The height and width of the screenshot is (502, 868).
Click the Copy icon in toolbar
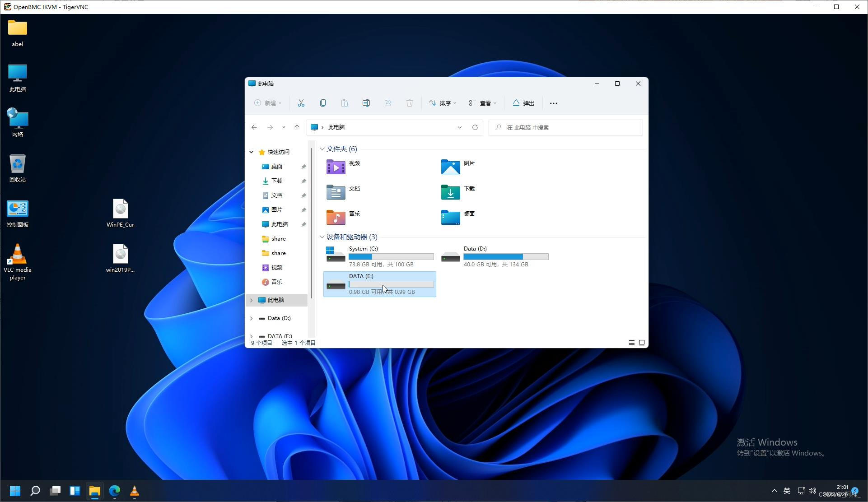[323, 103]
